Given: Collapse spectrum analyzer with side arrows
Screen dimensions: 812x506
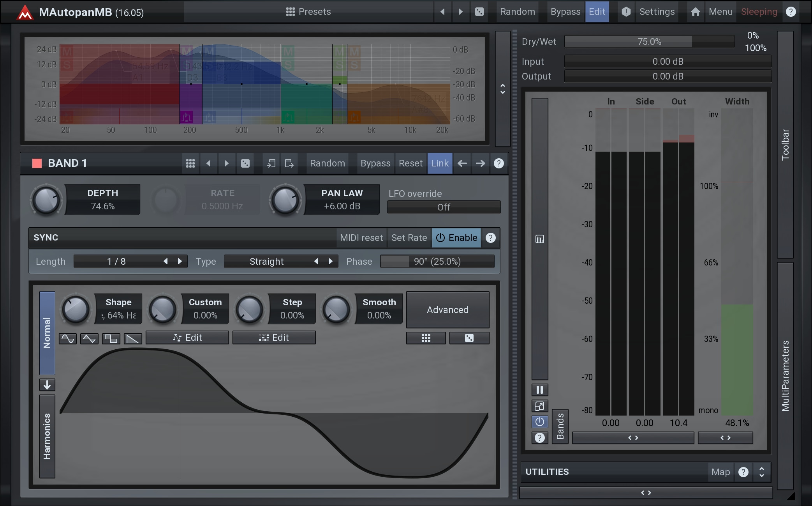Looking at the screenshot, I should tap(503, 89).
